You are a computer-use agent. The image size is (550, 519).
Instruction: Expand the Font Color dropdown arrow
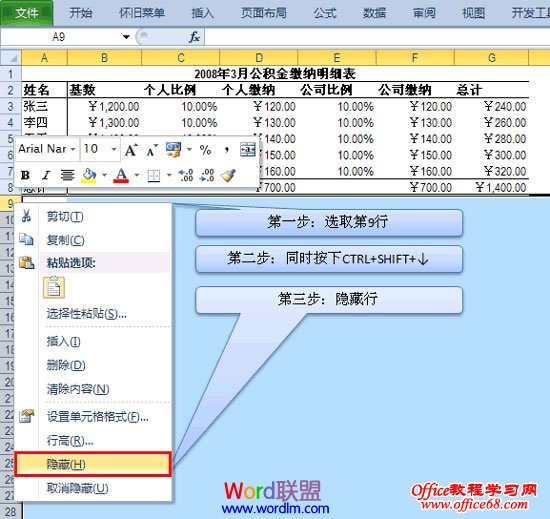click(137, 175)
